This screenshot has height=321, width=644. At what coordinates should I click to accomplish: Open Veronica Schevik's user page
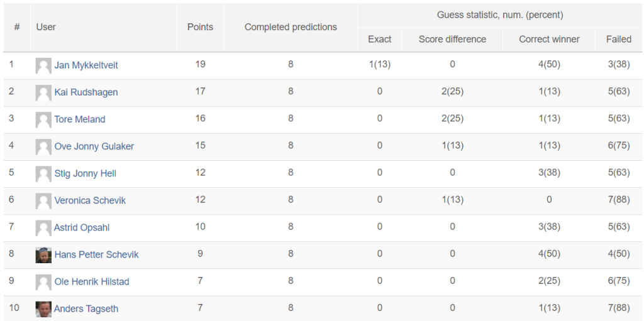[x=90, y=200]
